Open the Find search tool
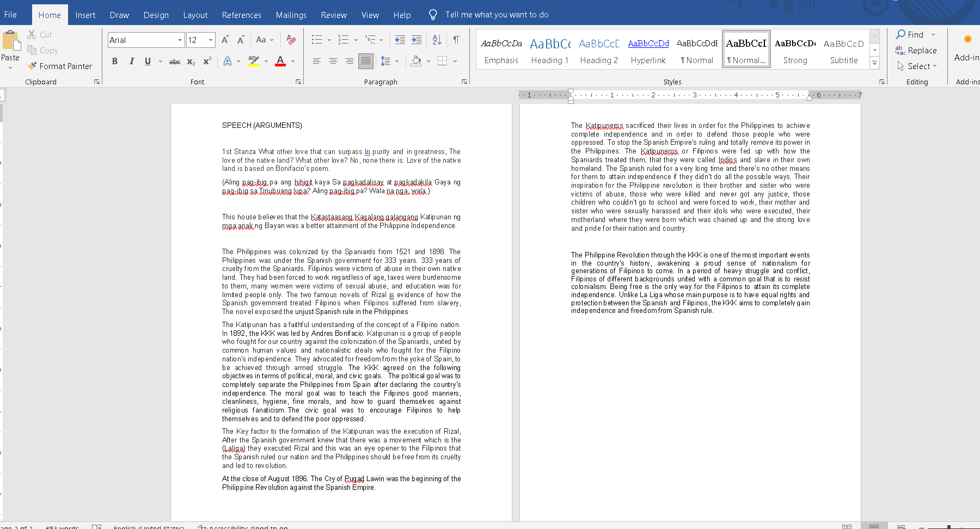The width and height of the screenshot is (980, 529). (x=910, y=34)
